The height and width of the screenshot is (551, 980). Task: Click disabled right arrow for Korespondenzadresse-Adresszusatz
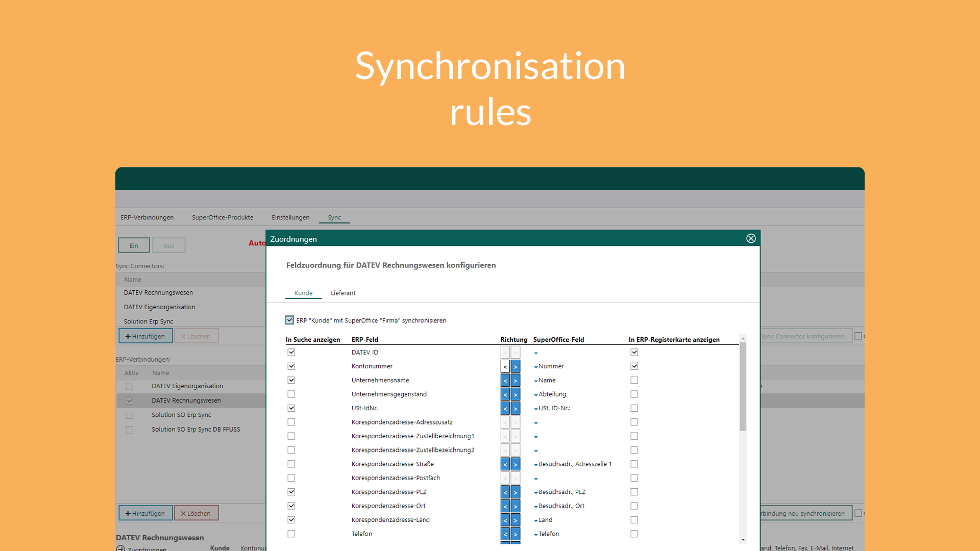(516, 422)
